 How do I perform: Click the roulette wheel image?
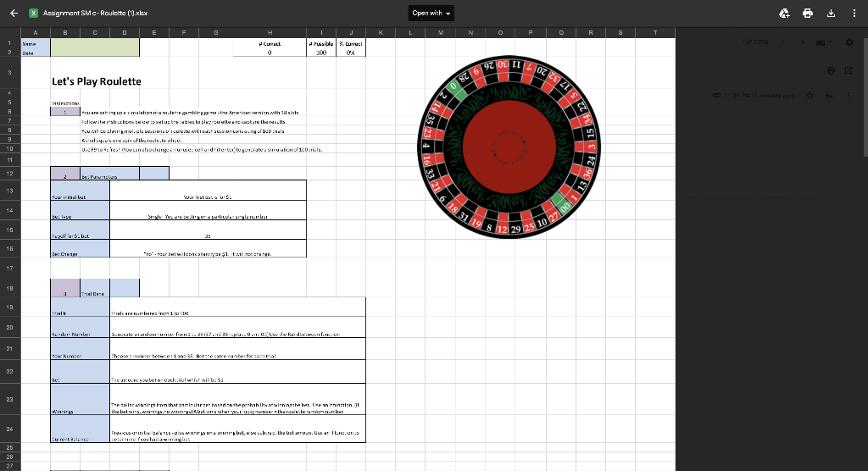click(x=509, y=147)
